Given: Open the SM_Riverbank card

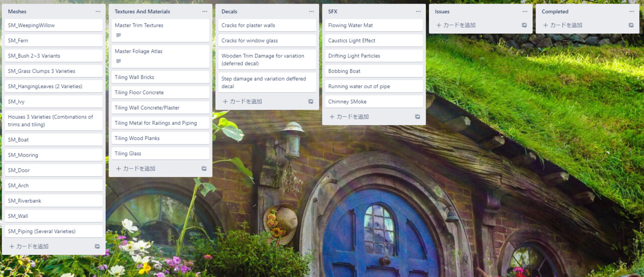Looking at the screenshot, I should [x=54, y=201].
